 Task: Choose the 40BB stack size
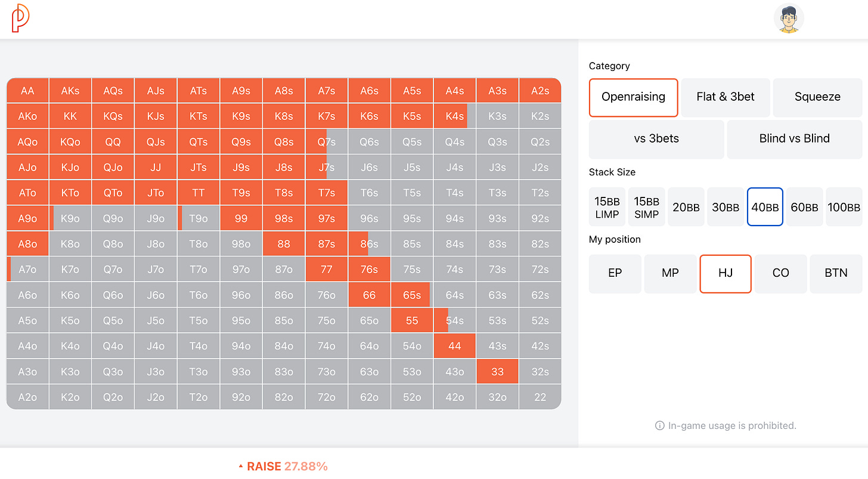click(765, 207)
